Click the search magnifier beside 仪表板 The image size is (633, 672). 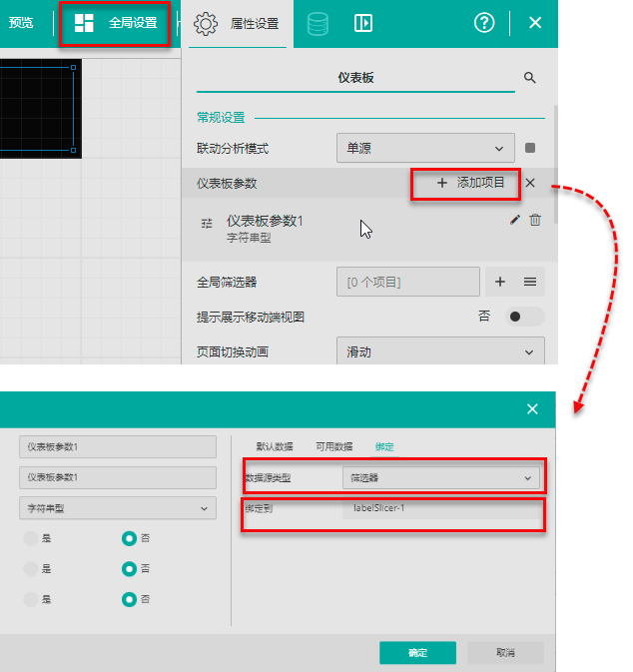coord(530,78)
